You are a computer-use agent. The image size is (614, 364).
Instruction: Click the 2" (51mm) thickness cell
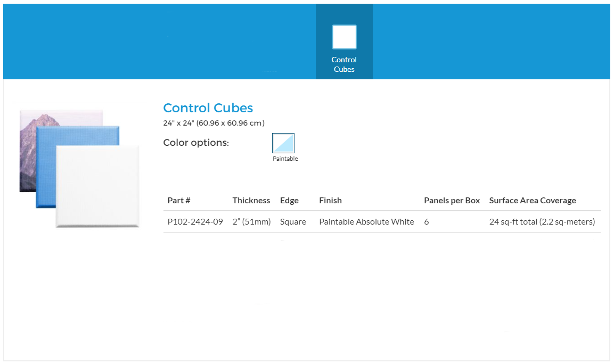tap(251, 221)
